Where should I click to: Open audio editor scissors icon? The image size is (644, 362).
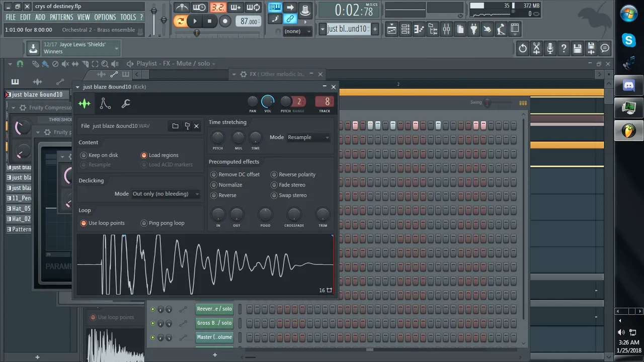pyautogui.click(x=536, y=48)
